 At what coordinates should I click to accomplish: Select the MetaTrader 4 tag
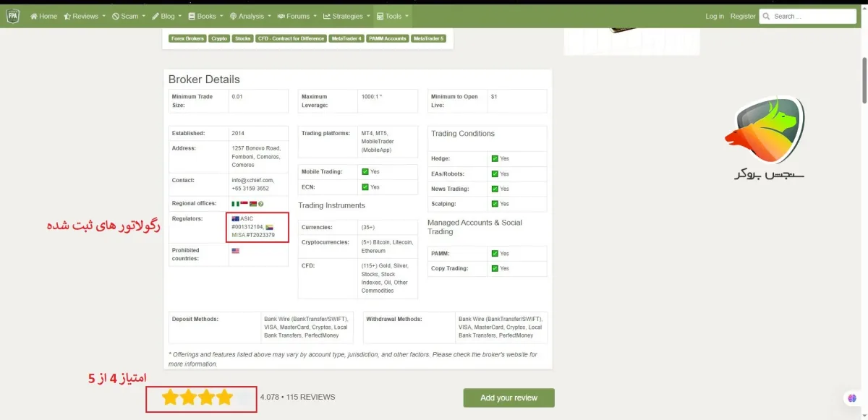(x=346, y=38)
